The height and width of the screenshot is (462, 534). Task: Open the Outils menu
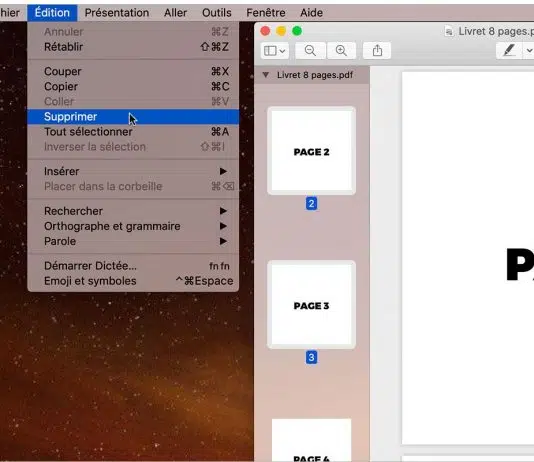click(217, 13)
